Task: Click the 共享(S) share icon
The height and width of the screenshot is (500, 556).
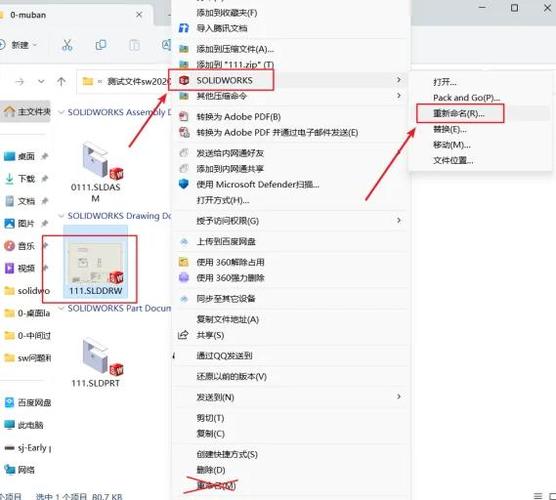Action: [183, 335]
